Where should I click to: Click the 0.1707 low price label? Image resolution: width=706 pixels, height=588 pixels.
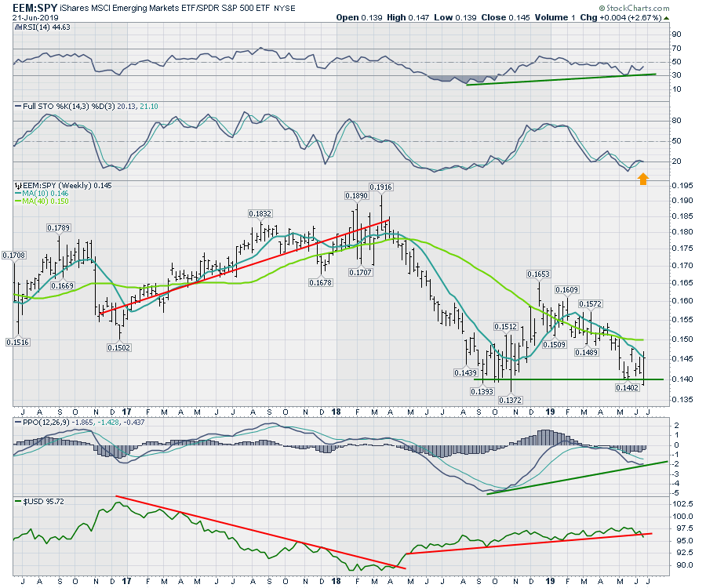coord(360,272)
